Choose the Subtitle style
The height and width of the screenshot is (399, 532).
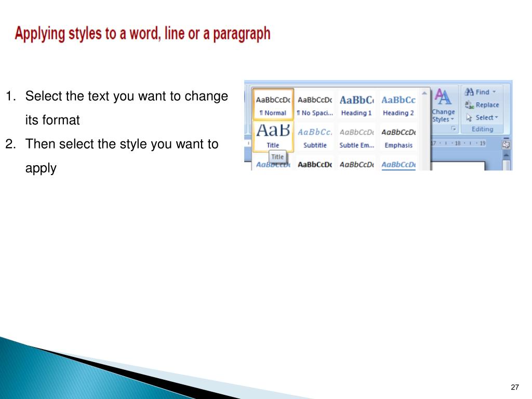pyautogui.click(x=315, y=137)
